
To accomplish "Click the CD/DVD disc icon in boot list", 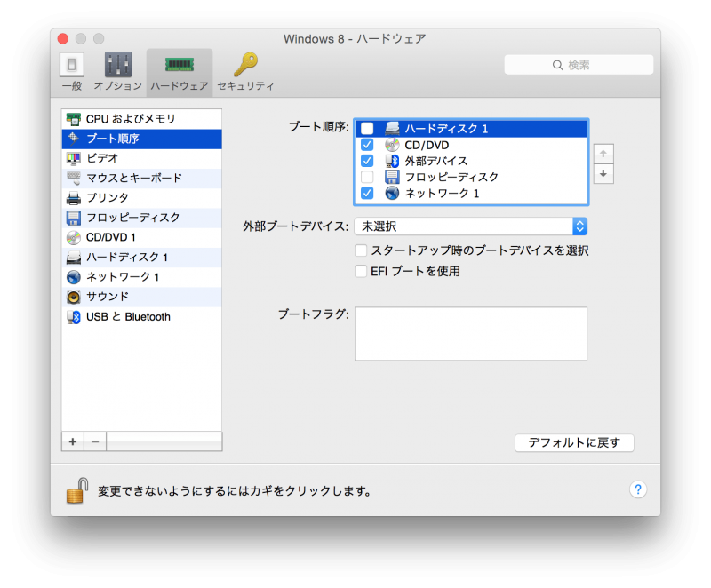I will coord(392,145).
